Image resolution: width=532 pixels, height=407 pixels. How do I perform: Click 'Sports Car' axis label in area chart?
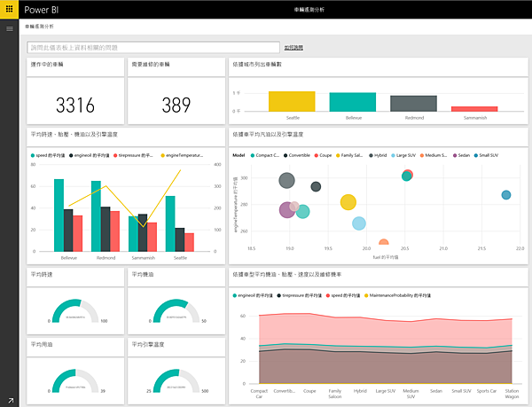pyautogui.click(x=486, y=391)
